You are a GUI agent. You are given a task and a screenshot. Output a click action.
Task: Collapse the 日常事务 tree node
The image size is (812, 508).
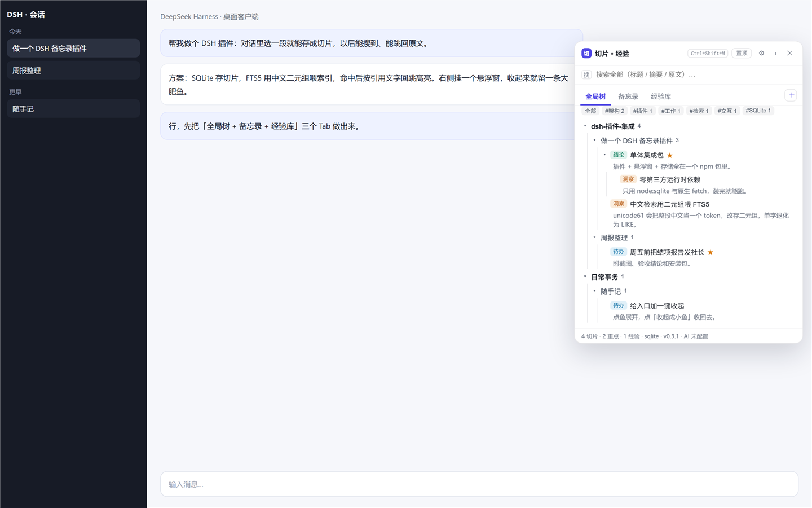585,277
